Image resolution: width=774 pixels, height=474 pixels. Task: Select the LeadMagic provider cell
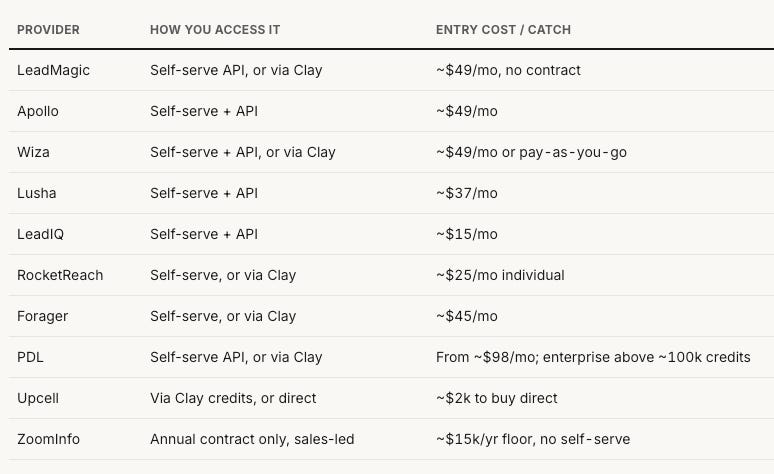click(x=53, y=70)
